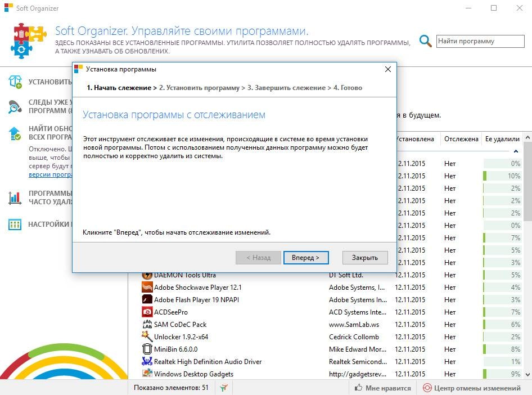Click the dialog title bar app icon
Image resolution: width=532 pixels, height=395 pixels.
[78, 69]
